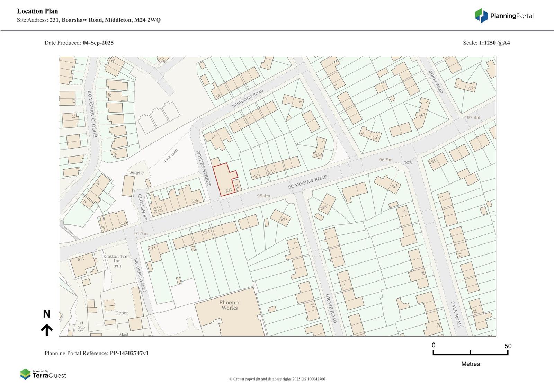The image size is (554, 392).
Task: Click the Boarshaw Road street label
Action: (x=307, y=182)
